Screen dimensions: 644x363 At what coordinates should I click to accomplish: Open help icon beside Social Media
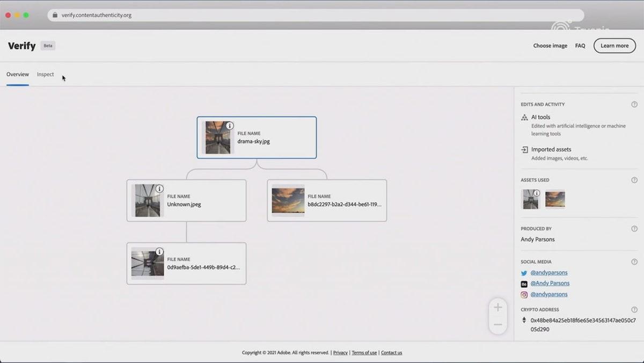(x=634, y=262)
